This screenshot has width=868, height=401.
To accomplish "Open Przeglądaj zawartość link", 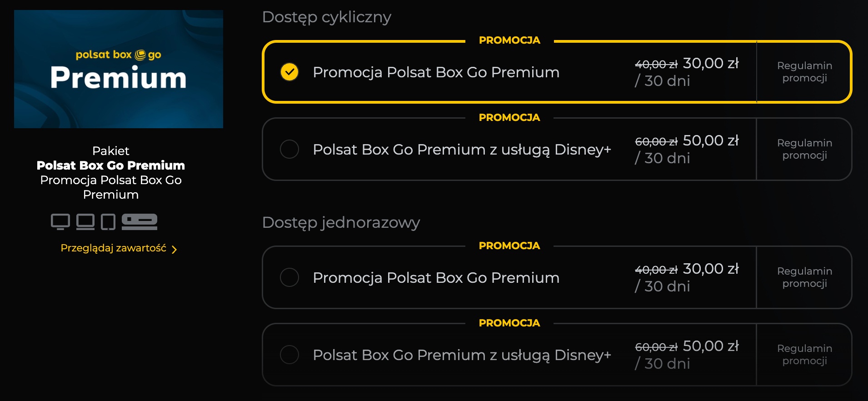I will [114, 248].
